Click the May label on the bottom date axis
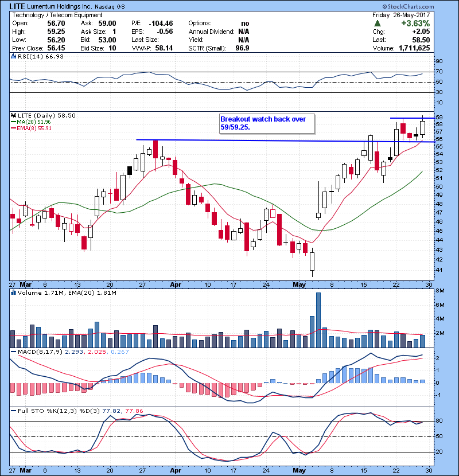The image size is (459, 476). (299, 470)
